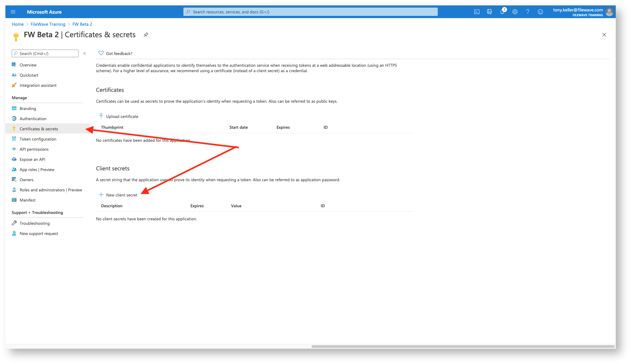
Task: Click Upload certificate button
Action: (x=119, y=116)
